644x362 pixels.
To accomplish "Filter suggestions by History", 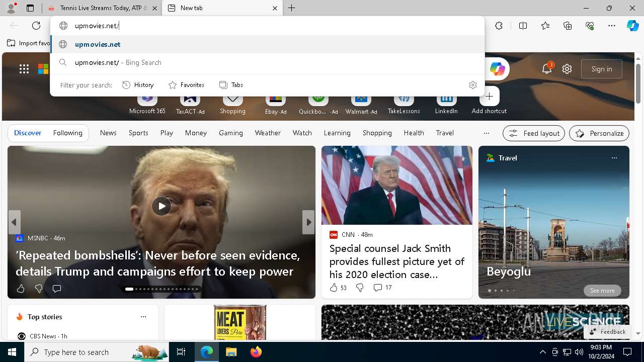I will tap(138, 85).
